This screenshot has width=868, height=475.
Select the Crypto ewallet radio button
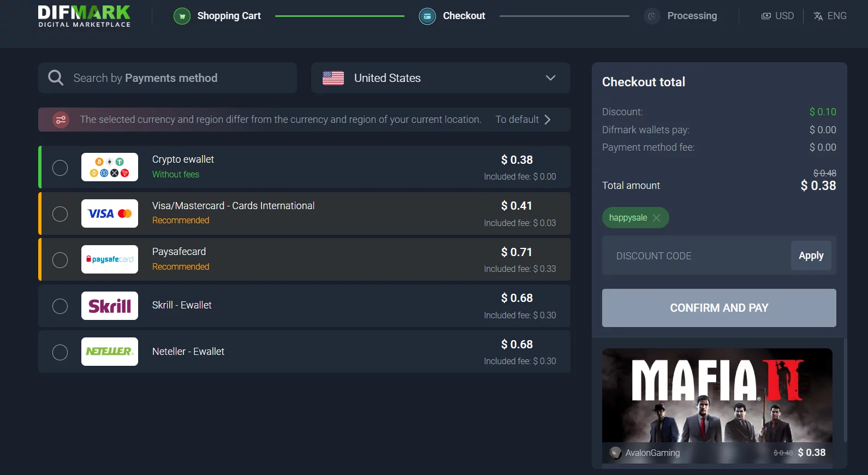tap(60, 168)
